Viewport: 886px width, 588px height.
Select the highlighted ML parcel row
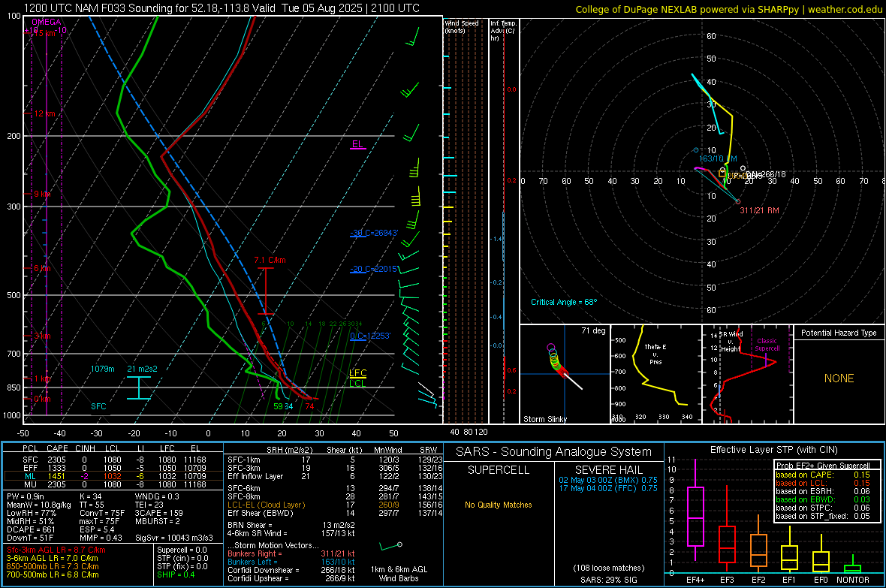(114, 476)
